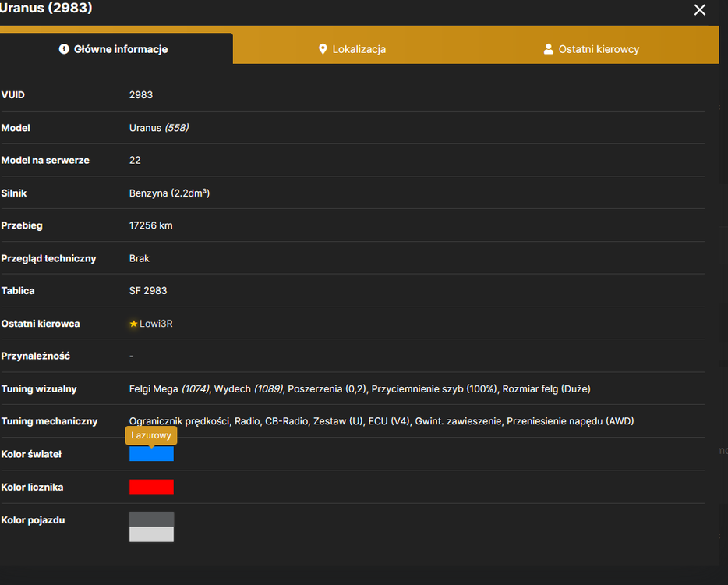Click the light gray Kolor pojazdu swatch
The height and width of the screenshot is (585, 728).
click(151, 534)
